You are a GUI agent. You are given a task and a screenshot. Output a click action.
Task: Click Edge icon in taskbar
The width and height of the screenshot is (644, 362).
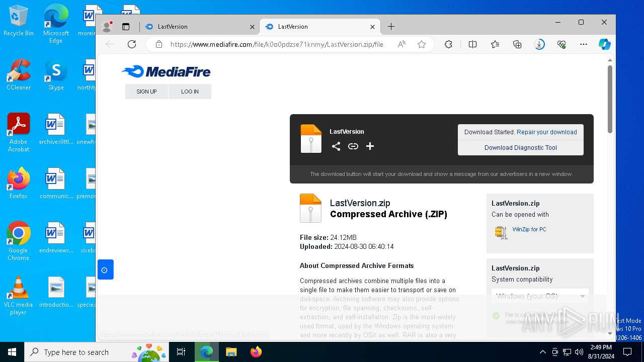[206, 352]
